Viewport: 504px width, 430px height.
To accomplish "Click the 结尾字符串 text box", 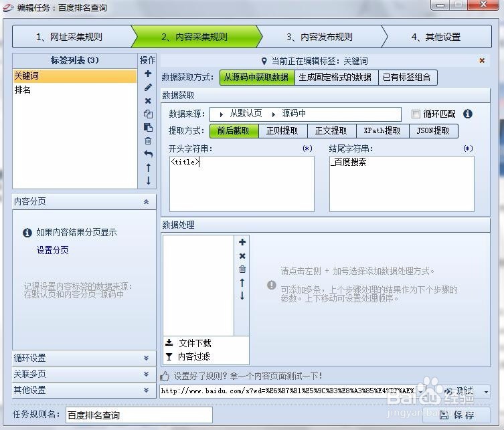I will pyautogui.click(x=402, y=184).
